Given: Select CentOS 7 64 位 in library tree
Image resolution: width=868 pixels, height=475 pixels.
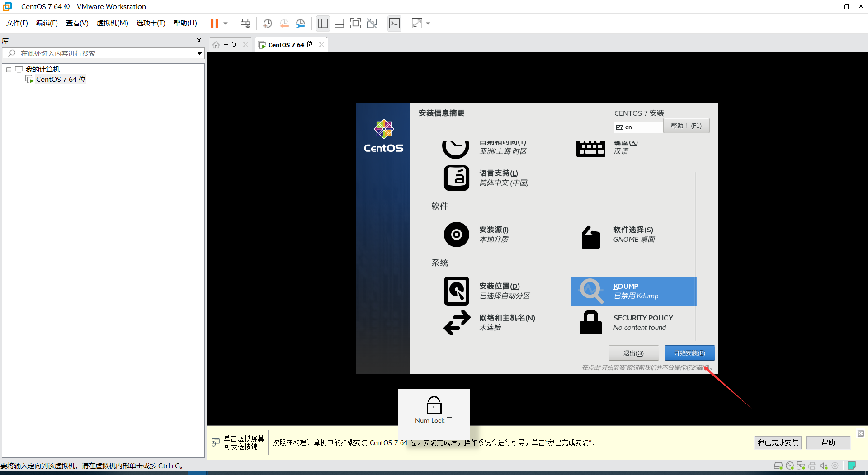Looking at the screenshot, I should 61,79.
